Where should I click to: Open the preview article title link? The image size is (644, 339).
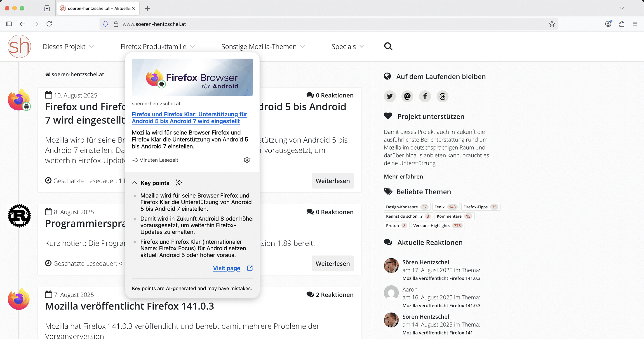click(x=190, y=118)
